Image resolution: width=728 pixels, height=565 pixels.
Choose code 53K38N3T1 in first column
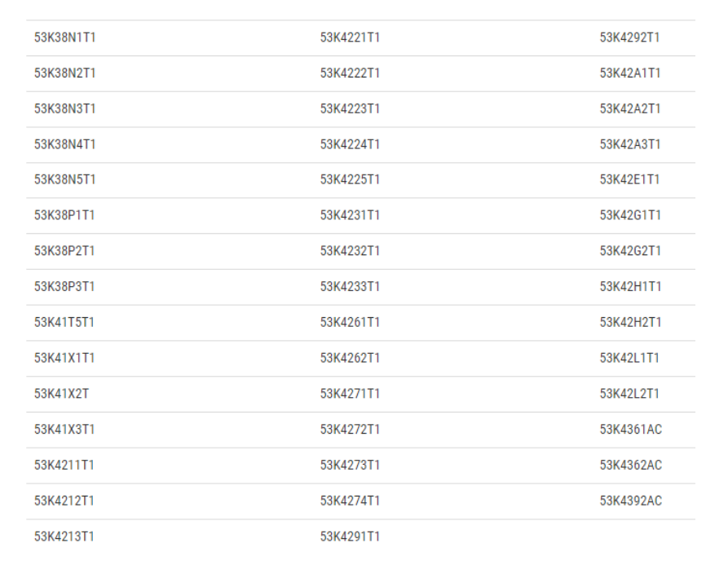[x=64, y=108]
